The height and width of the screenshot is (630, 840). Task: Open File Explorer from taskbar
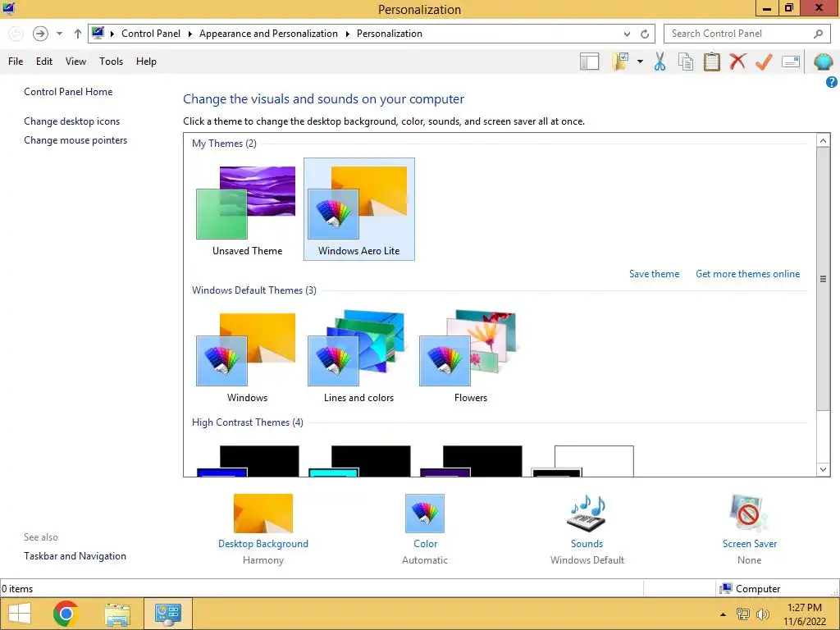[x=117, y=614]
